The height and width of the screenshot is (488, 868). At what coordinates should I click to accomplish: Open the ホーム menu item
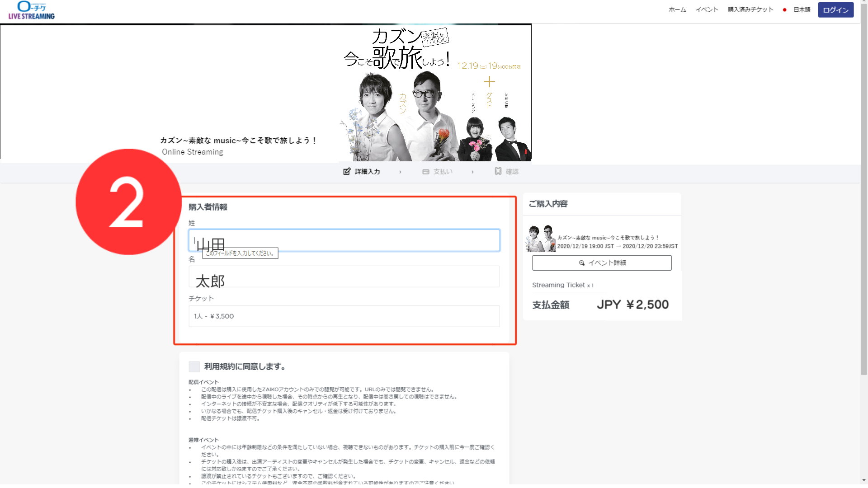677,9
